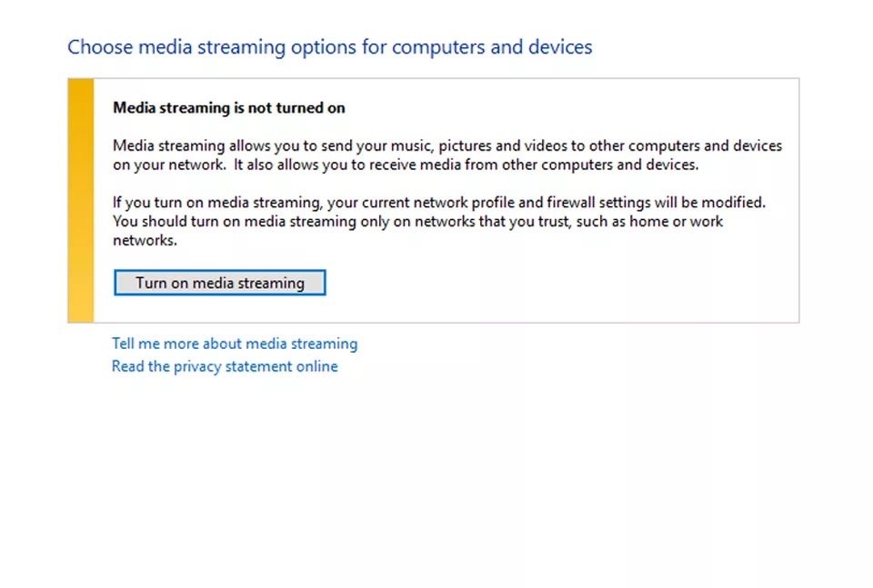Open Read the privacy statement online link
This screenshot has height=588, width=873.
tap(225, 366)
